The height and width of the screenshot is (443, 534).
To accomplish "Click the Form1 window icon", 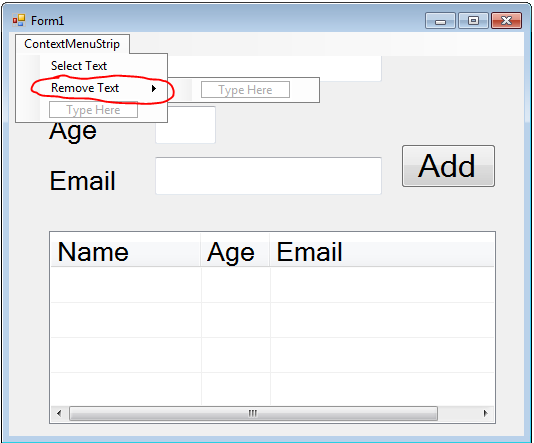I will pyautogui.click(x=19, y=21).
